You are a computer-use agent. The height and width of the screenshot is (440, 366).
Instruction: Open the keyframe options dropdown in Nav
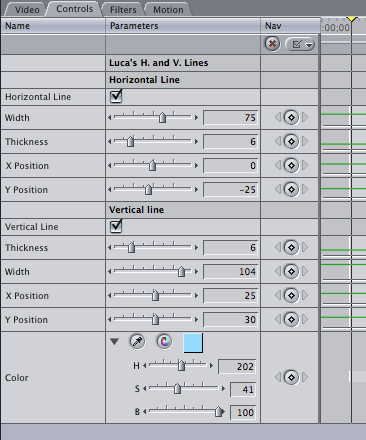click(300, 44)
